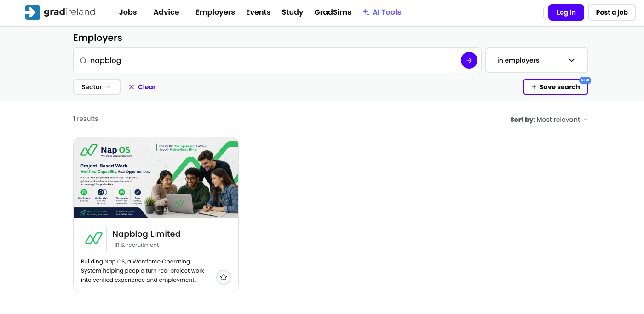
Task: Click the gradireland logo
Action: [x=60, y=12]
